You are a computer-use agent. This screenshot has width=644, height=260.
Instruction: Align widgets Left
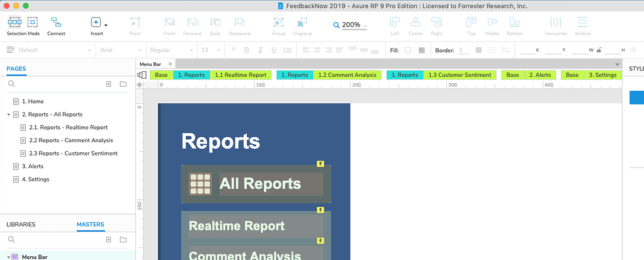point(395,22)
